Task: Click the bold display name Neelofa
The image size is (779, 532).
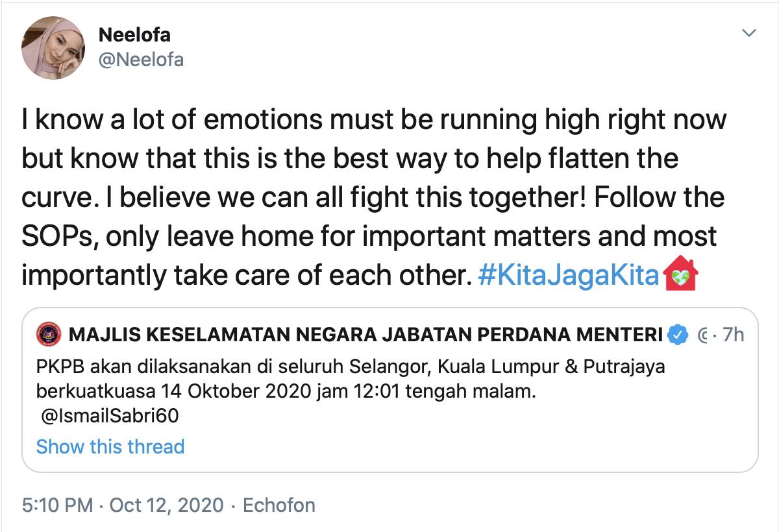Action: pos(134,35)
